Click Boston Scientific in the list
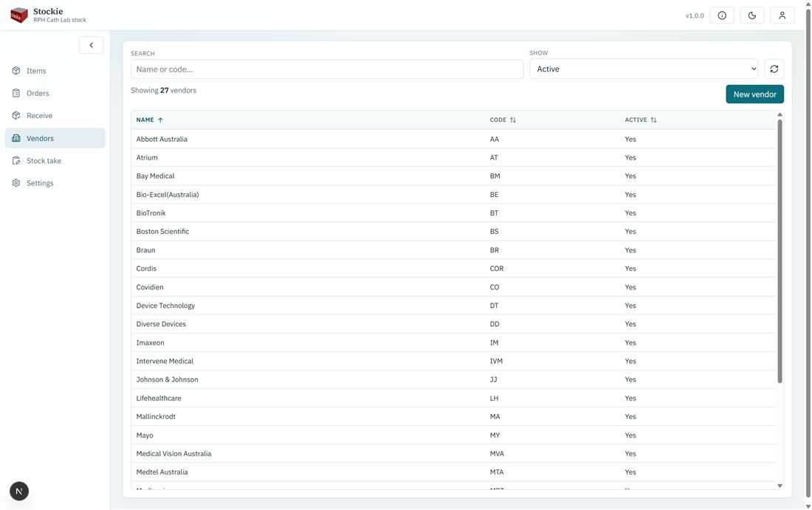 [x=162, y=232]
